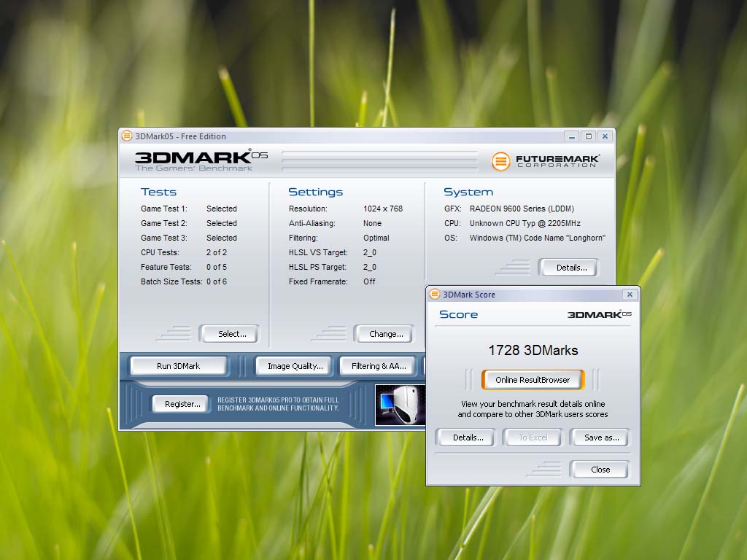Image resolution: width=747 pixels, height=560 pixels.
Task: Click the 3DMark05 title bar app icon
Action: click(x=127, y=136)
